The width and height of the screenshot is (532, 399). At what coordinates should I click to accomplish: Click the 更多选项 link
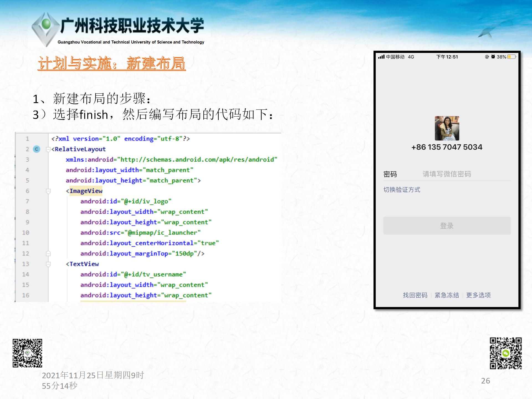click(x=478, y=295)
